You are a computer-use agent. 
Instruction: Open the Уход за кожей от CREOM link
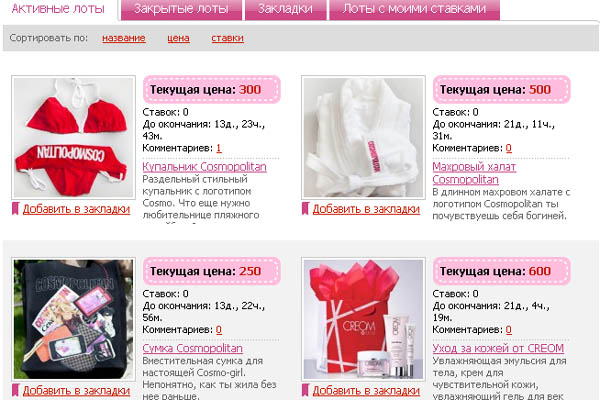(498, 348)
